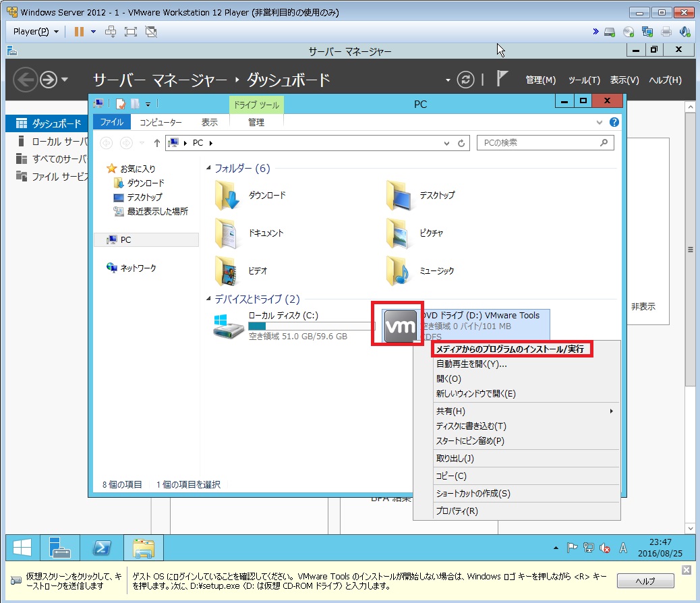Open the 管理(M) menu in Server Manager
700x603 pixels.
pyautogui.click(x=541, y=80)
